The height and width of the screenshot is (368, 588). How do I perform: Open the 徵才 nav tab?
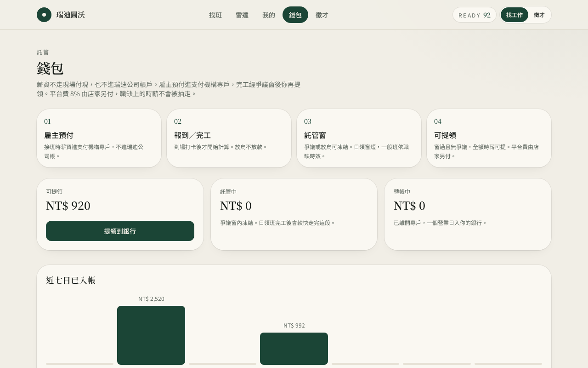click(322, 15)
